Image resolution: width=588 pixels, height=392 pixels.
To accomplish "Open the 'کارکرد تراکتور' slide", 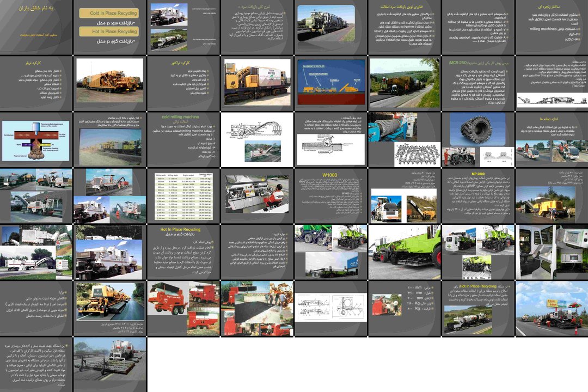I will click(183, 83).
